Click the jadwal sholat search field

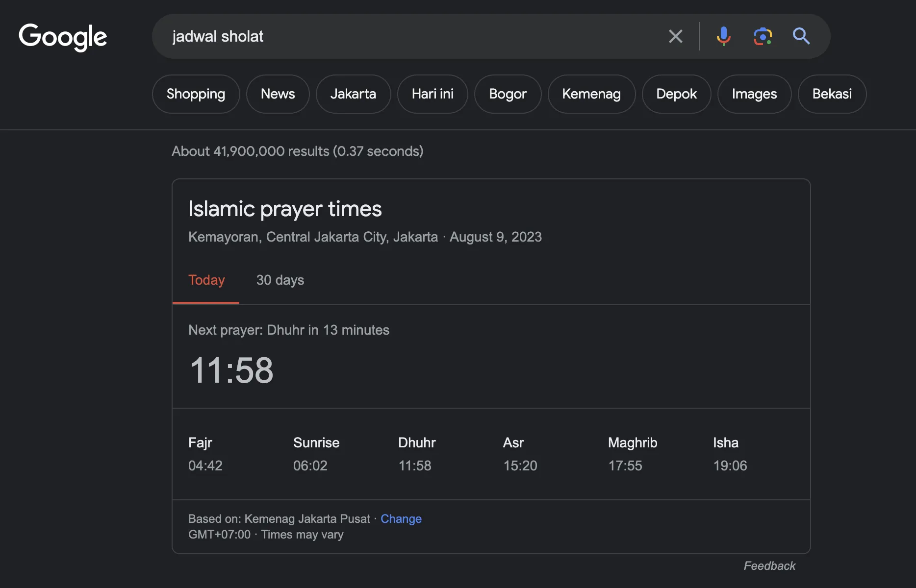click(x=412, y=36)
